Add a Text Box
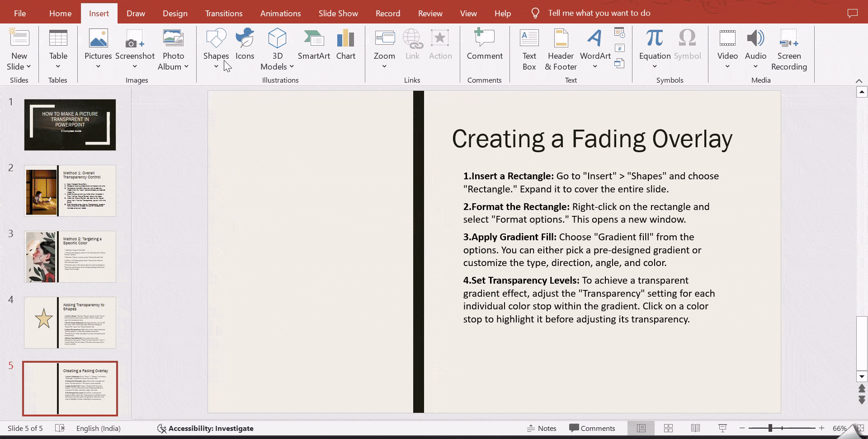Viewport: 868px width, 439px height. tap(529, 49)
